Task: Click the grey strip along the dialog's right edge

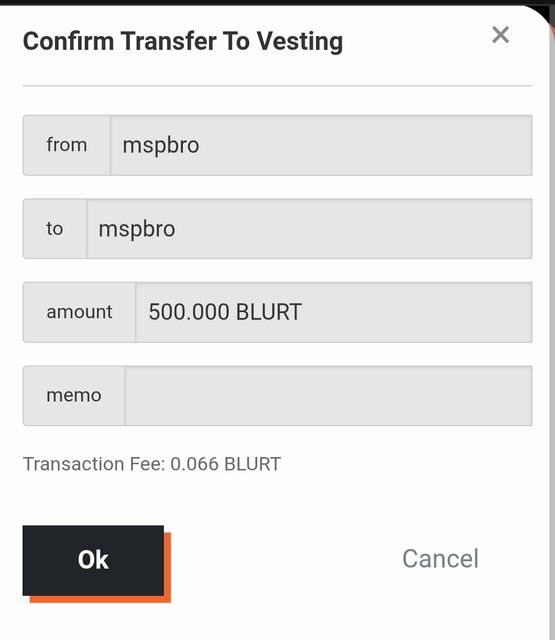Action: pyautogui.click(x=552, y=327)
